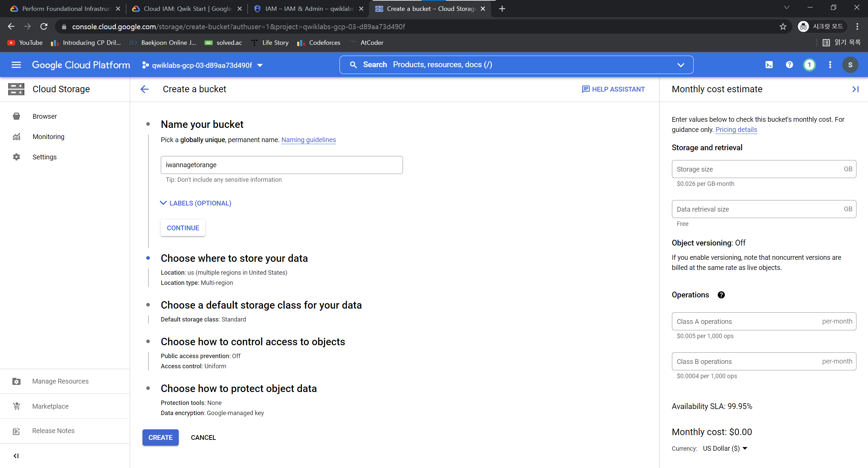Select Browser in the sidebar
The height and width of the screenshot is (468, 868).
tap(44, 116)
